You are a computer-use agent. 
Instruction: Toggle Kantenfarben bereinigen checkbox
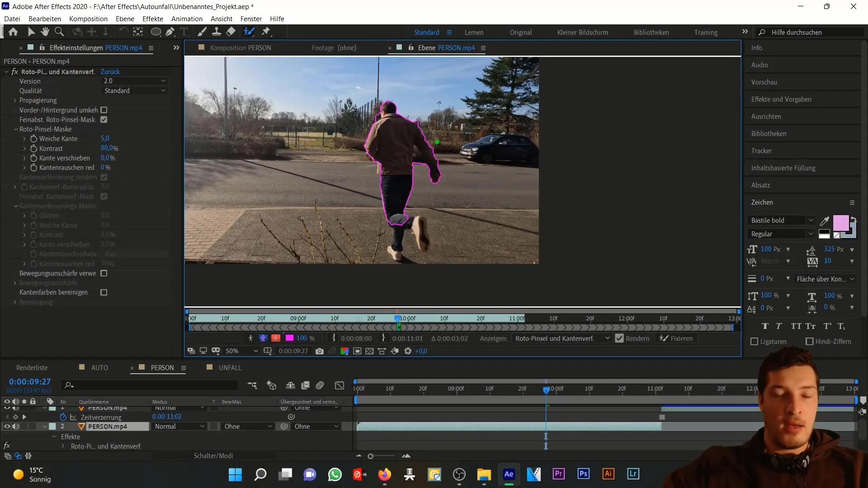(x=104, y=292)
